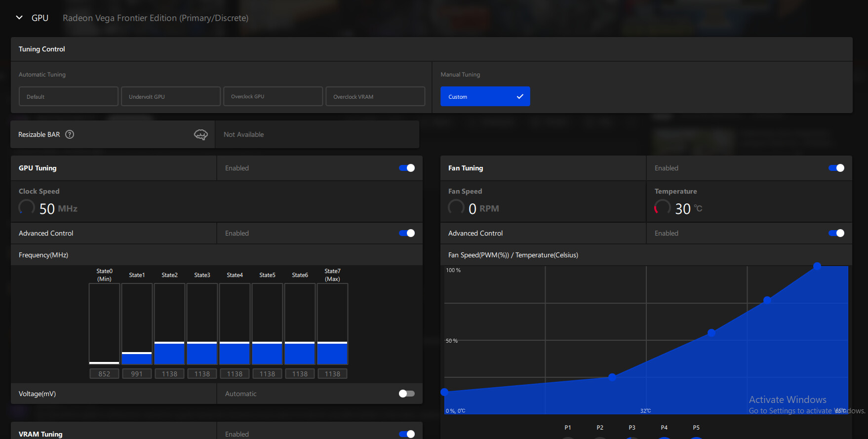Disable the GPU Tuning toggle
Screen dimensions: 868x439
406,168
